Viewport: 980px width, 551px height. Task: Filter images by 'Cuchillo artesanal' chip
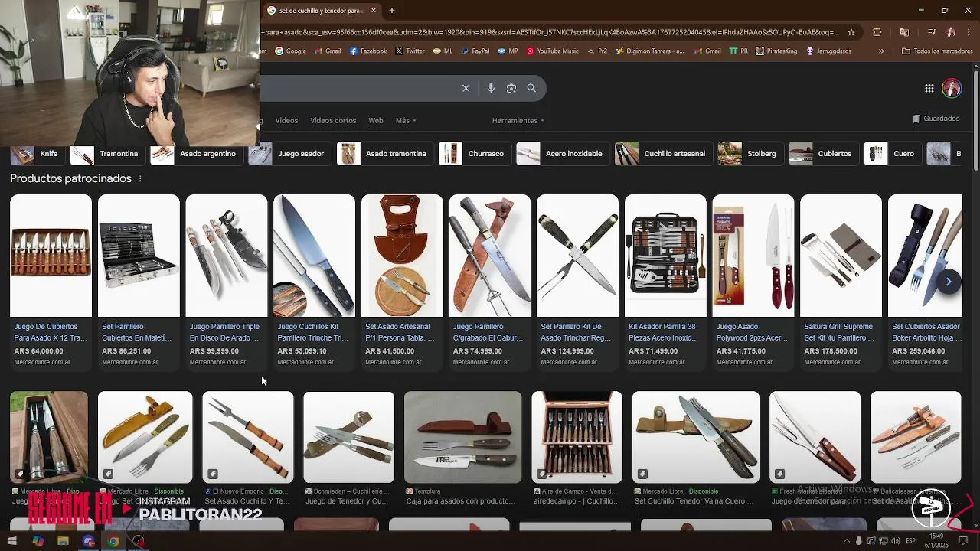pyautogui.click(x=662, y=154)
